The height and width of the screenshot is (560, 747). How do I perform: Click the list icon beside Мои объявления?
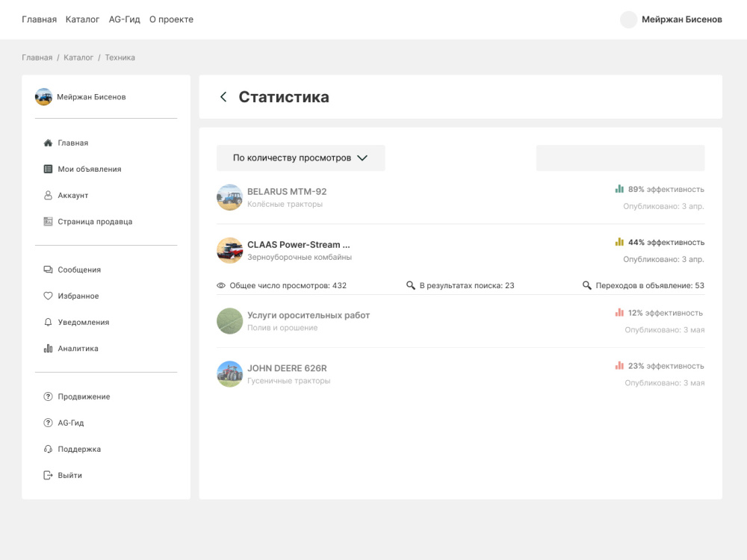click(48, 169)
